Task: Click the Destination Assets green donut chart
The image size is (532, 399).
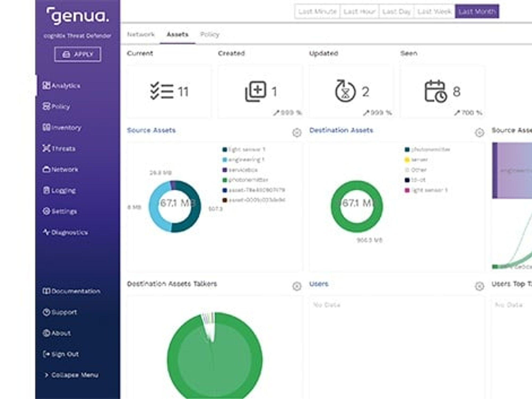Action: [x=357, y=206]
